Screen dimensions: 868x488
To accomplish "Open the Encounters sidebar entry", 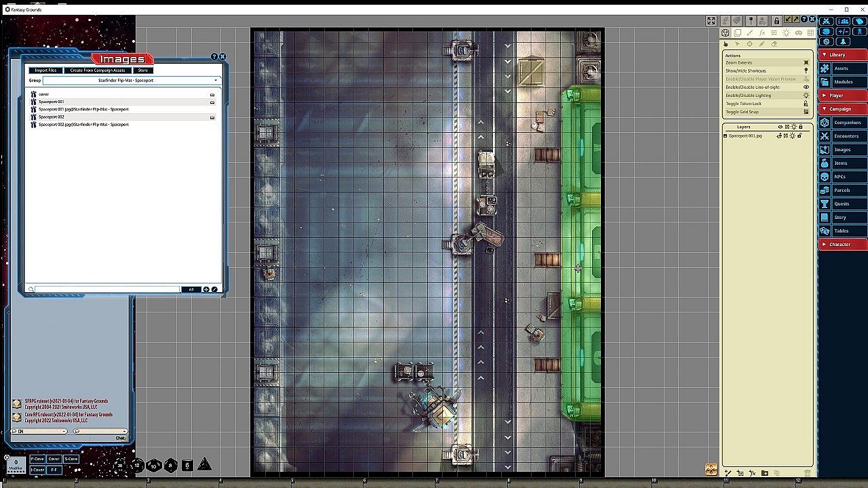I will (843, 136).
